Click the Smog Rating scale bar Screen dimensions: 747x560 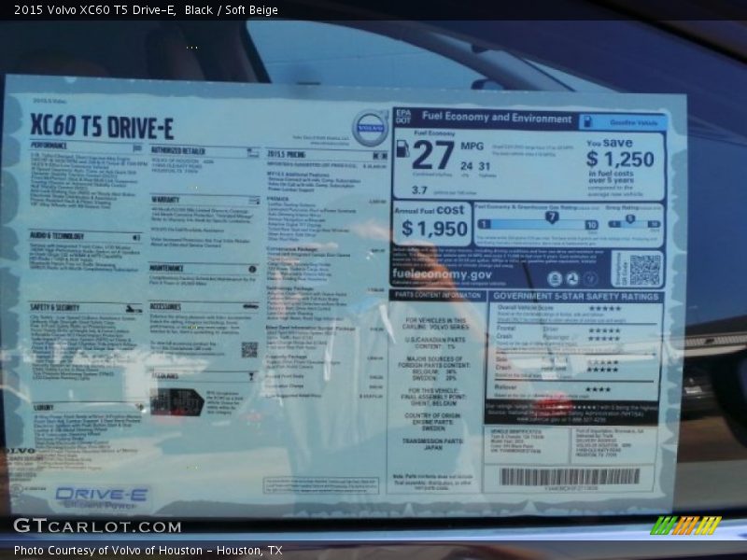(635, 224)
